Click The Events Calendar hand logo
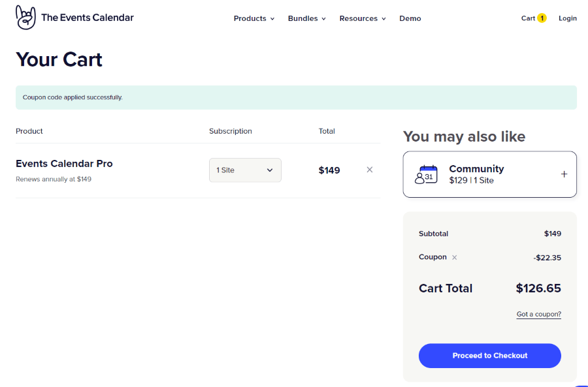 point(25,18)
